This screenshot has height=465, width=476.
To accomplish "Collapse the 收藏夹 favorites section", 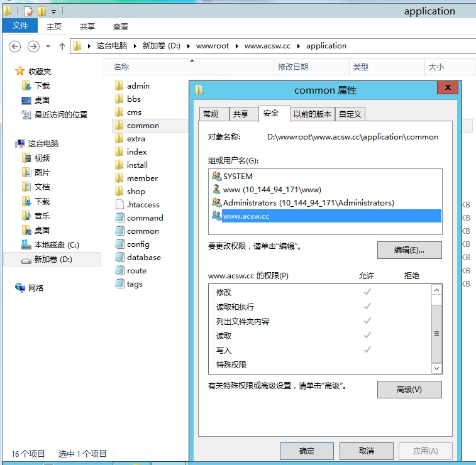I will (x=9, y=72).
